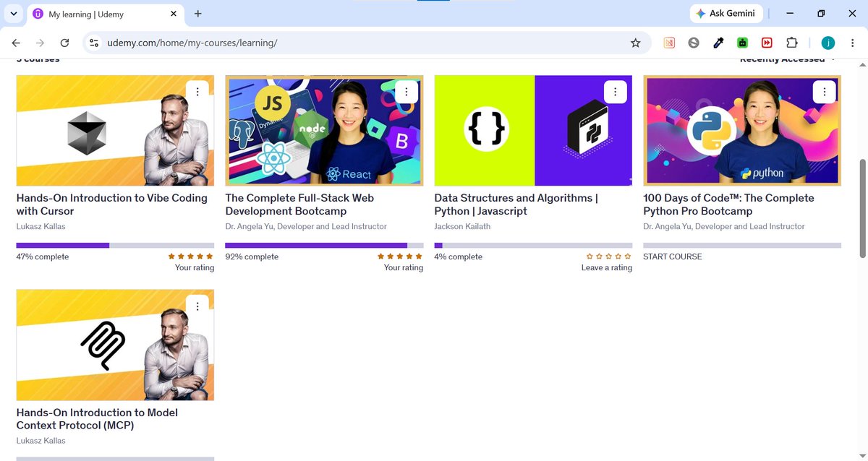
Task: Open Hands-On Introduction to Vibe Coding title
Action: click(x=112, y=204)
